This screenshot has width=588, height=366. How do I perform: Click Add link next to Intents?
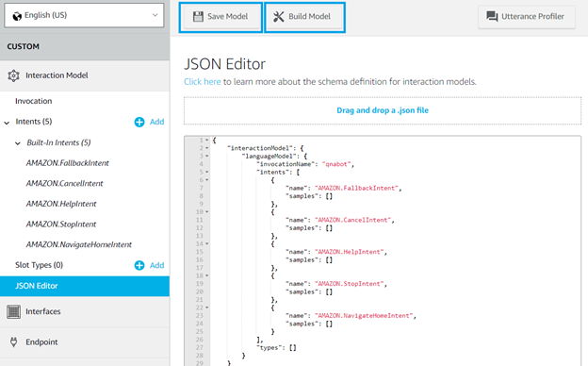(156, 122)
